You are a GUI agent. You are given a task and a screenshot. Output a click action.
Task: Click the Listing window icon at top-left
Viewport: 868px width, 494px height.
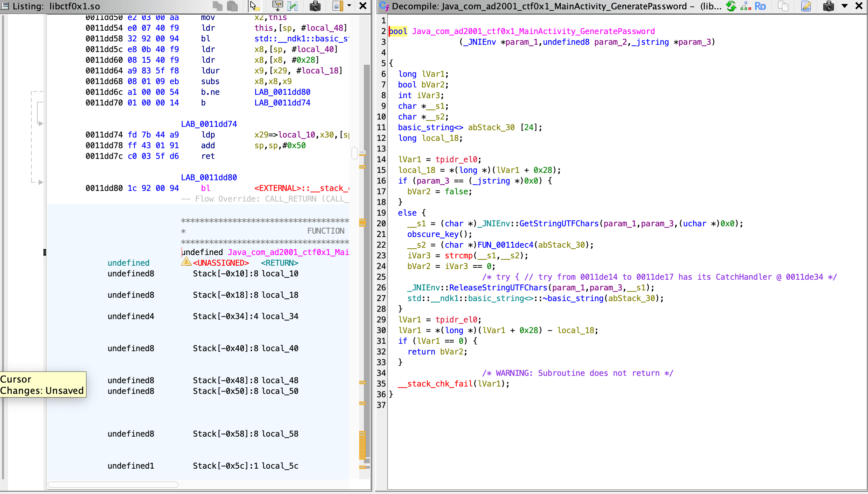[x=5, y=6]
